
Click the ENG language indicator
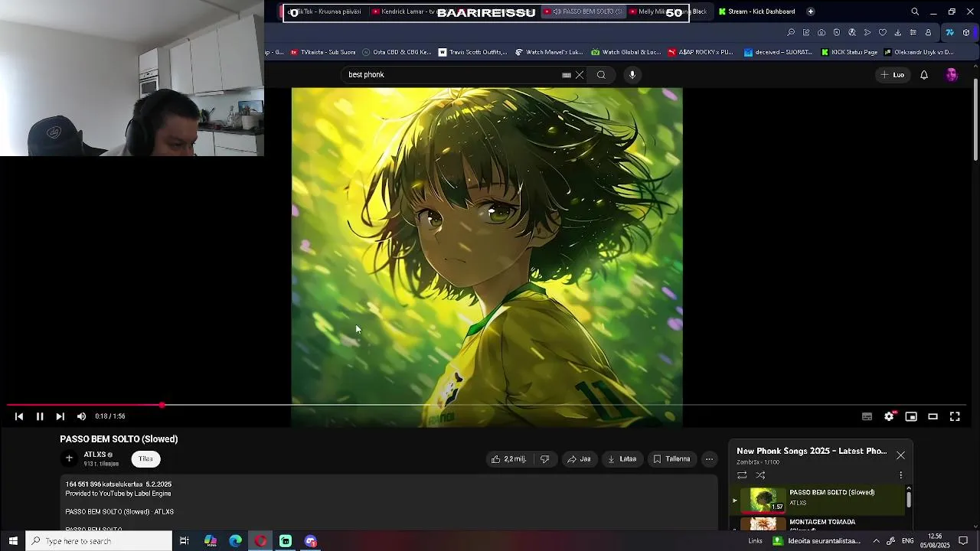click(907, 541)
